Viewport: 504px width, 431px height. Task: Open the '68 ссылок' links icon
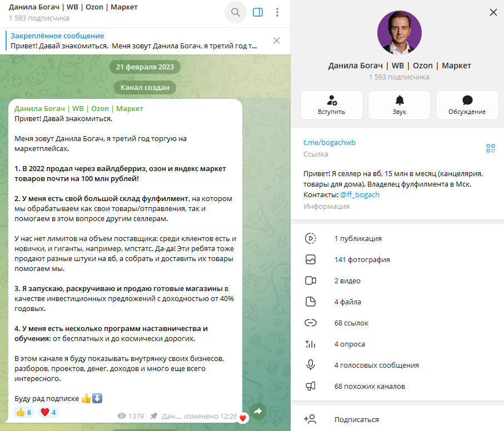tap(311, 323)
